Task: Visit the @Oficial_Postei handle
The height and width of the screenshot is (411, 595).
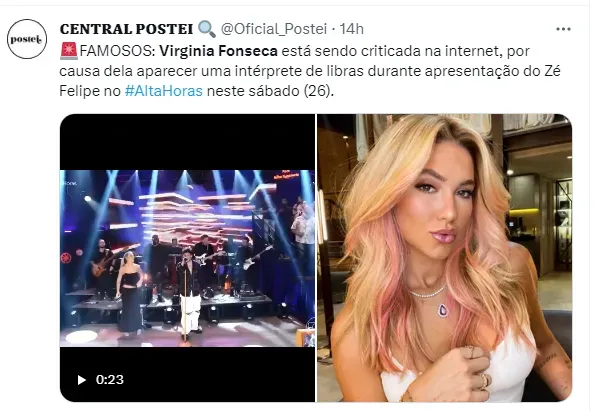Action: pyautogui.click(x=274, y=29)
